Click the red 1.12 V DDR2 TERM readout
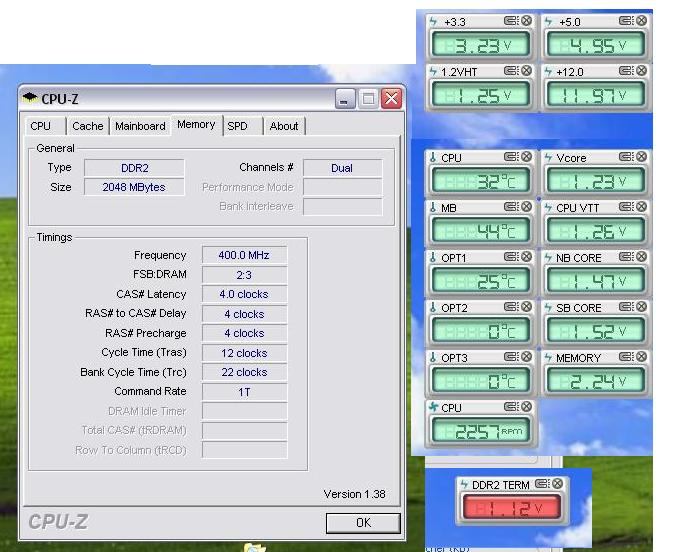The image size is (679, 552). (x=511, y=508)
